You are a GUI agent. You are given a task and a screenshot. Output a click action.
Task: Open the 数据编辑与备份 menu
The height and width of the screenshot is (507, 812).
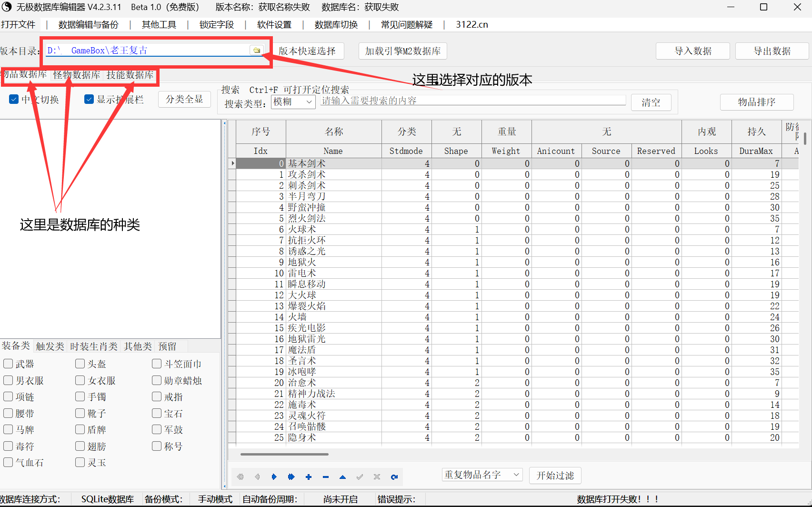pos(89,24)
